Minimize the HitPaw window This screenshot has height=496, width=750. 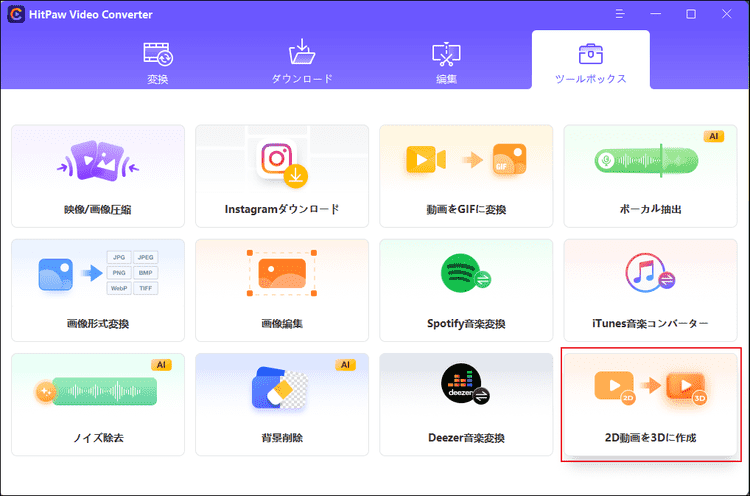[656, 14]
